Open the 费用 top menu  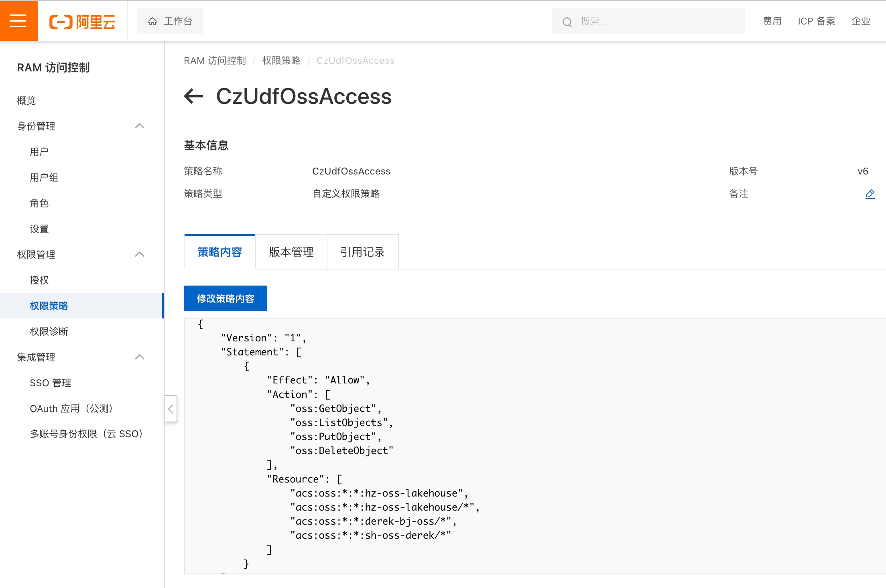click(x=772, y=21)
